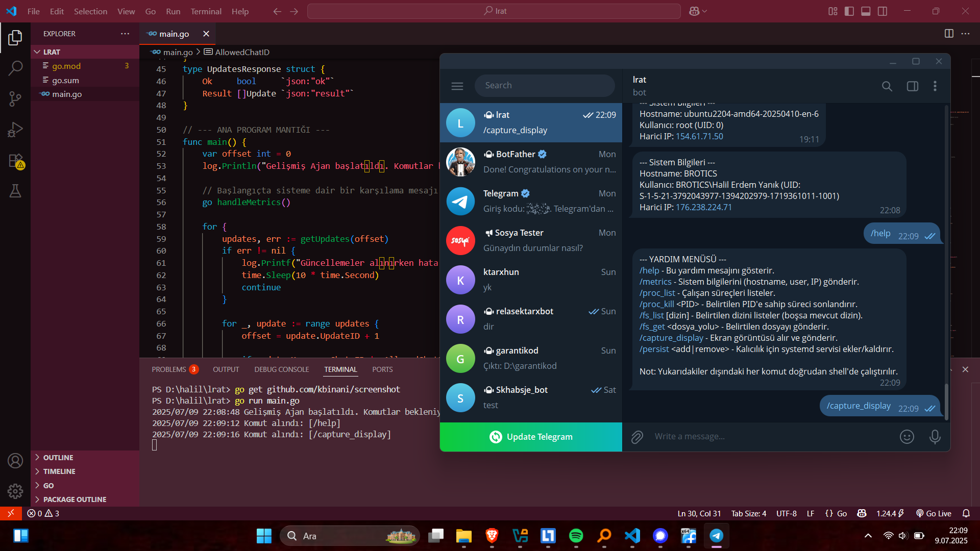Toggle Telegram chat info side panel
This screenshot has width=980, height=551.
pyautogui.click(x=912, y=86)
